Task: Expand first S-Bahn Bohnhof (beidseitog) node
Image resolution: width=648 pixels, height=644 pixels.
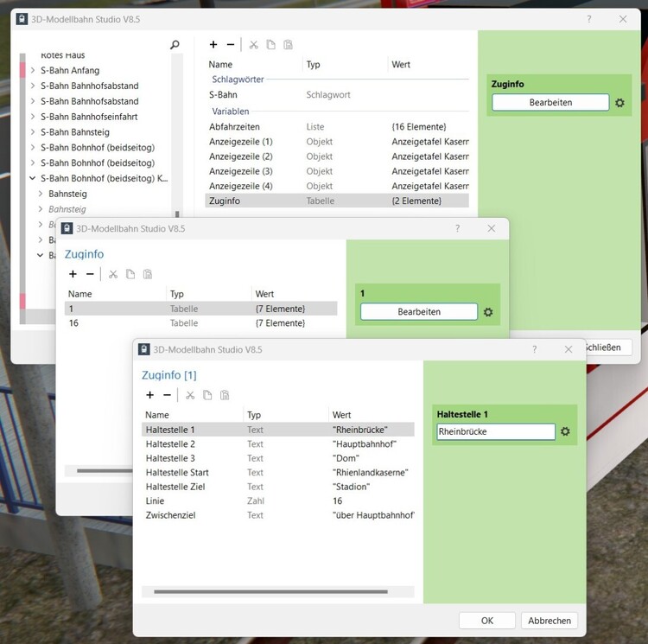Action: [x=33, y=147]
